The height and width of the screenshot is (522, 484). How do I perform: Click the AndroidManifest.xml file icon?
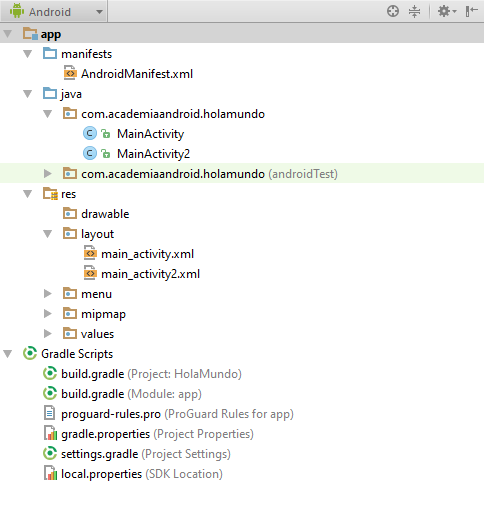(x=70, y=73)
